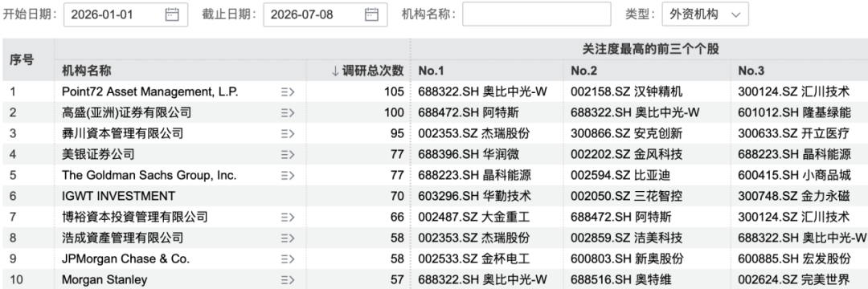Select Point72 Asset Management, L.P. name
The image size is (868, 289).
pyautogui.click(x=150, y=92)
